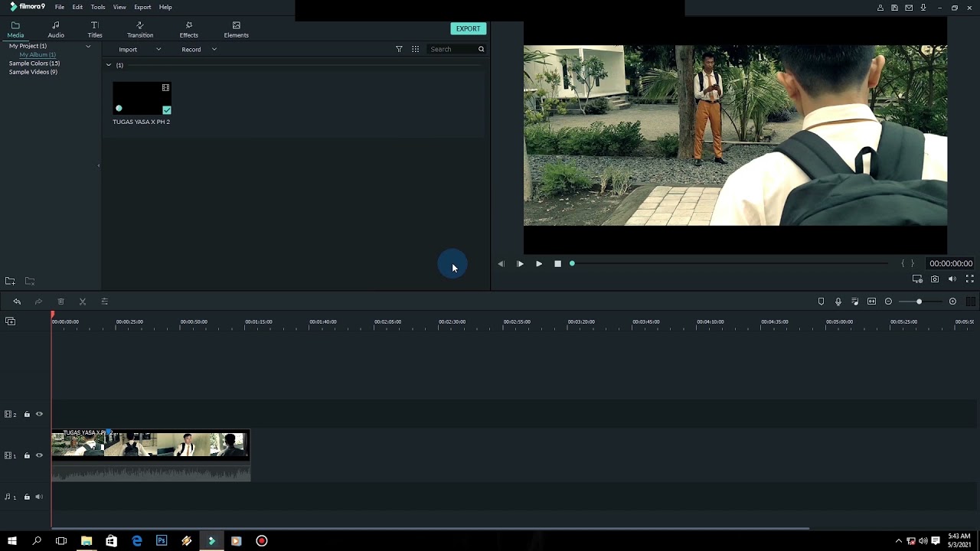
Task: Hide video track 1 eye icon
Action: tap(39, 455)
